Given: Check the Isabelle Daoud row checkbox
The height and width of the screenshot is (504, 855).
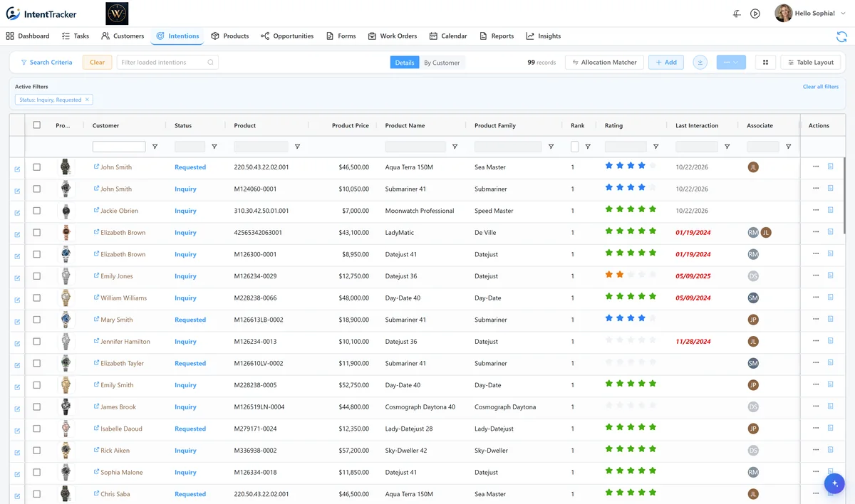Looking at the screenshot, I should (37, 429).
